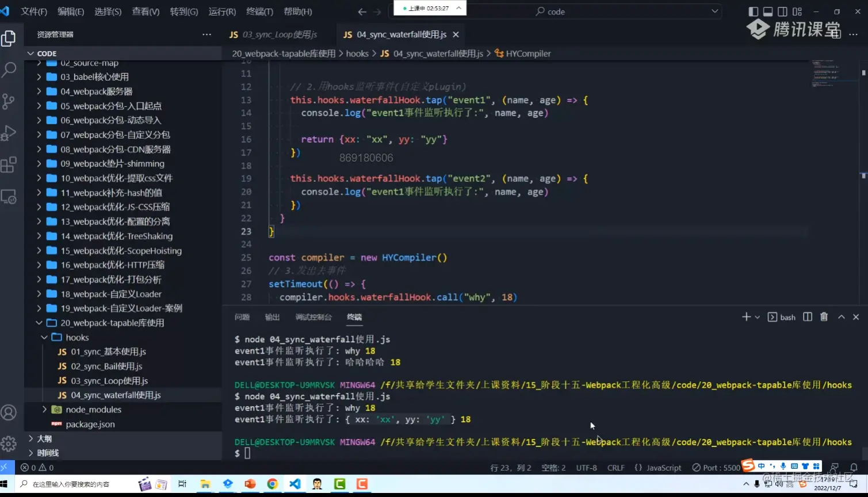Click 行 23, 列 2 cursor position

pyautogui.click(x=511, y=468)
